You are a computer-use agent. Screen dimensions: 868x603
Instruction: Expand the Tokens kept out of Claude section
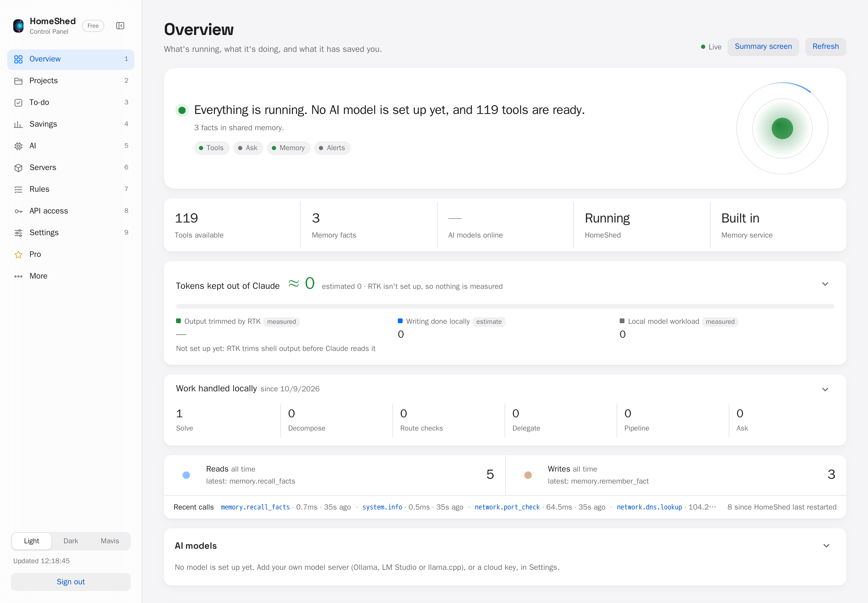coord(825,284)
